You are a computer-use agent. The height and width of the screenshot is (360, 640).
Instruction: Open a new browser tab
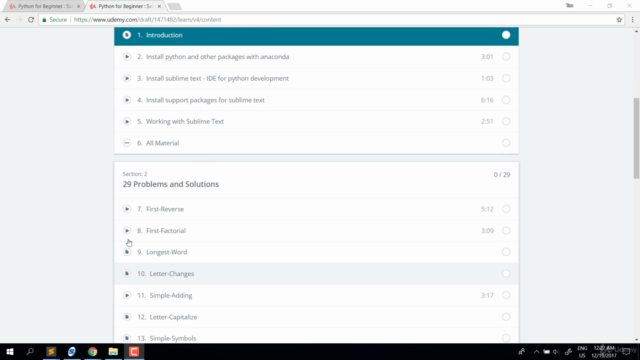[174, 7]
